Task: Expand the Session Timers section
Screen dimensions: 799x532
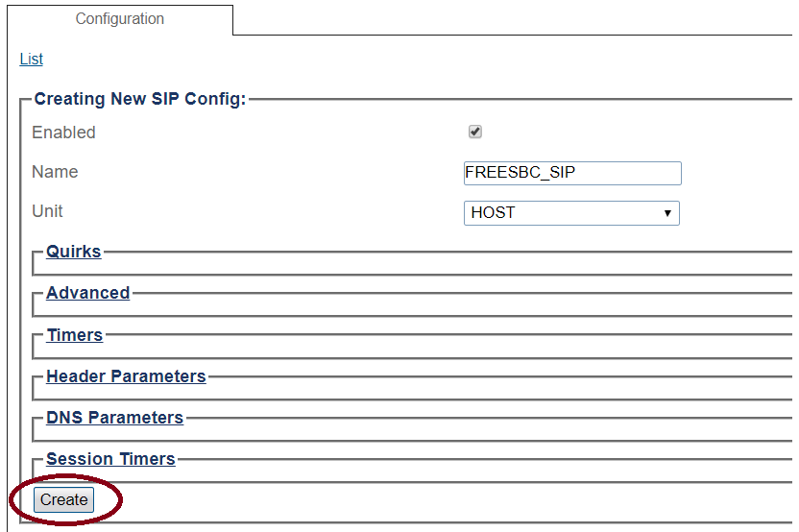Action: (x=110, y=459)
